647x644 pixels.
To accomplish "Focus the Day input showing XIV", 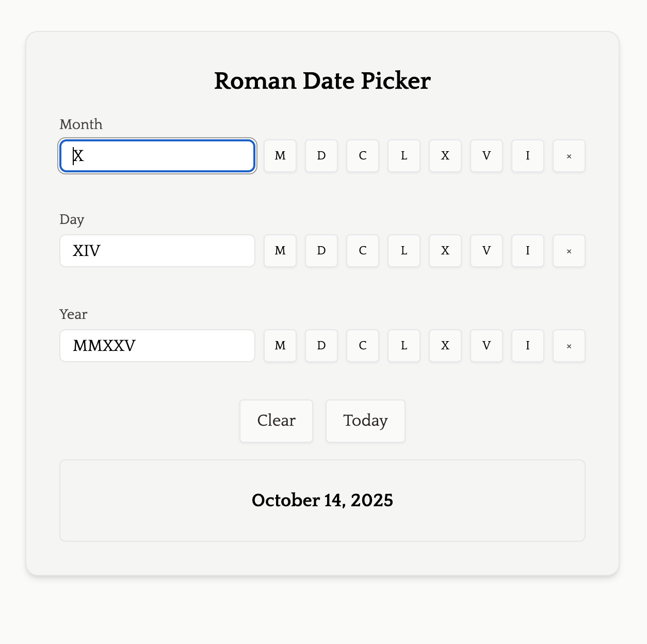I will point(157,251).
